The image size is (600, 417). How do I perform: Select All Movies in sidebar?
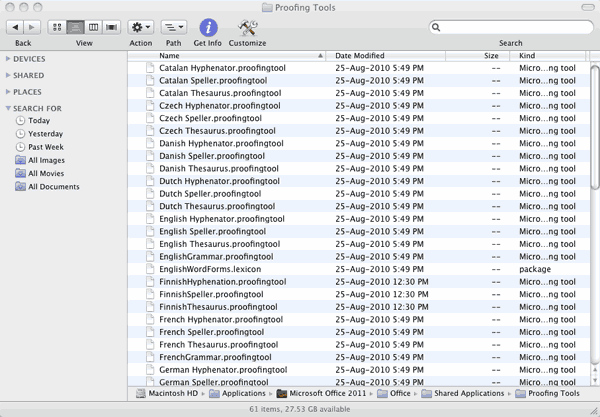pos(46,173)
